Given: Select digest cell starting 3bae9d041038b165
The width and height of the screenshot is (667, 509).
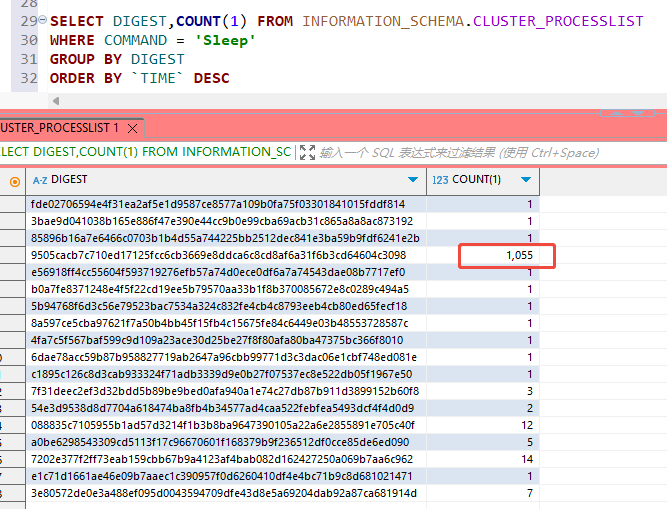Looking at the screenshot, I should (x=226, y=221).
